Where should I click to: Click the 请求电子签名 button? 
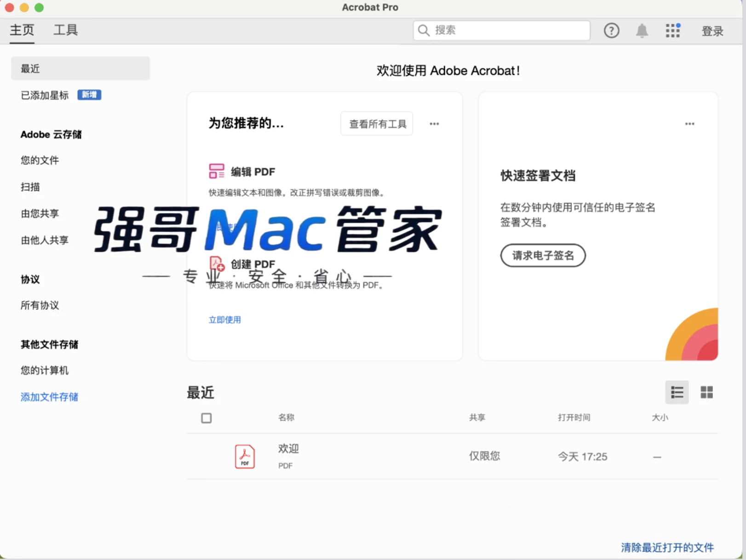pos(543,256)
